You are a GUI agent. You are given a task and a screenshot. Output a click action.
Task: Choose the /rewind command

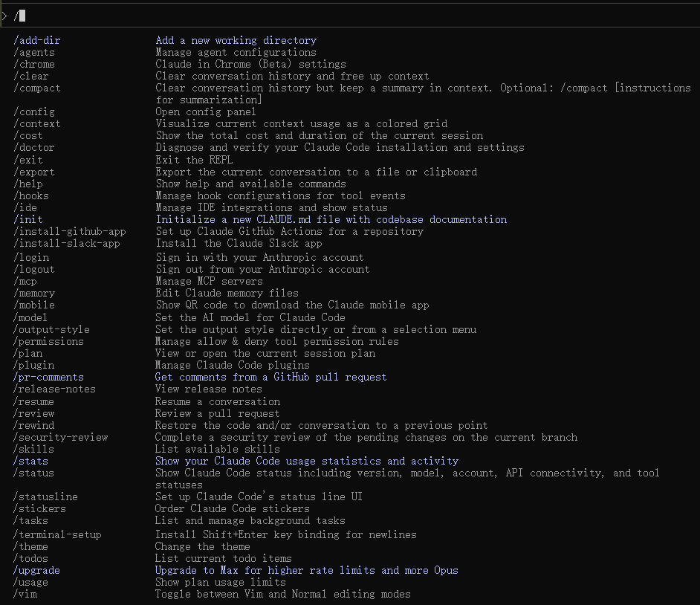[x=34, y=426]
